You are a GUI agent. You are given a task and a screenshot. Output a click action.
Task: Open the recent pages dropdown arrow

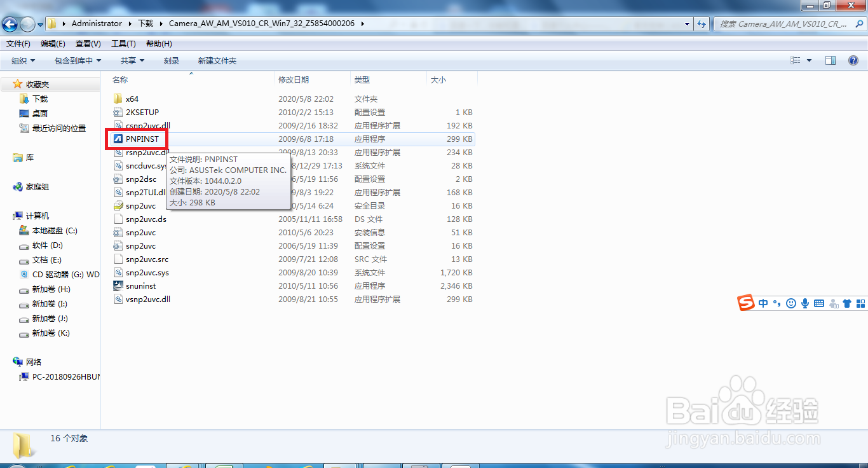click(41, 25)
